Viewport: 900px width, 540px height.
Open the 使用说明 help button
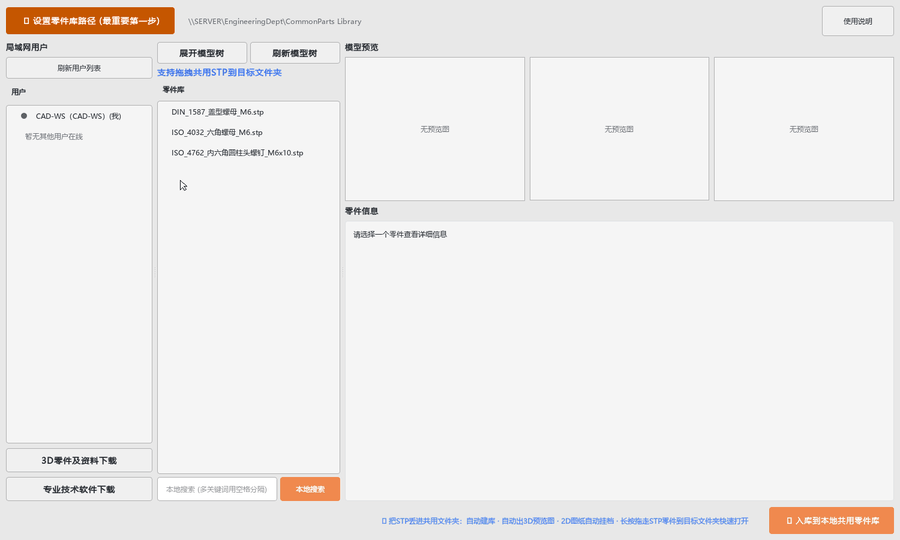(858, 21)
